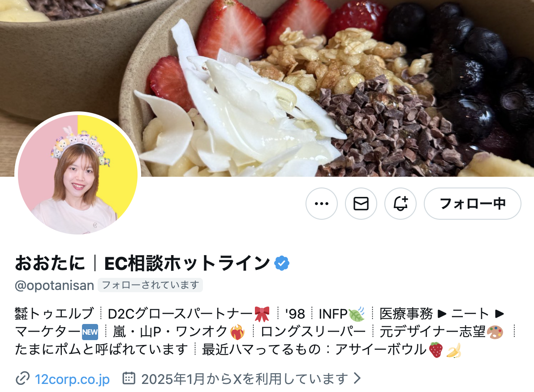Click the blue NEW emoji after マーケター

point(90,332)
